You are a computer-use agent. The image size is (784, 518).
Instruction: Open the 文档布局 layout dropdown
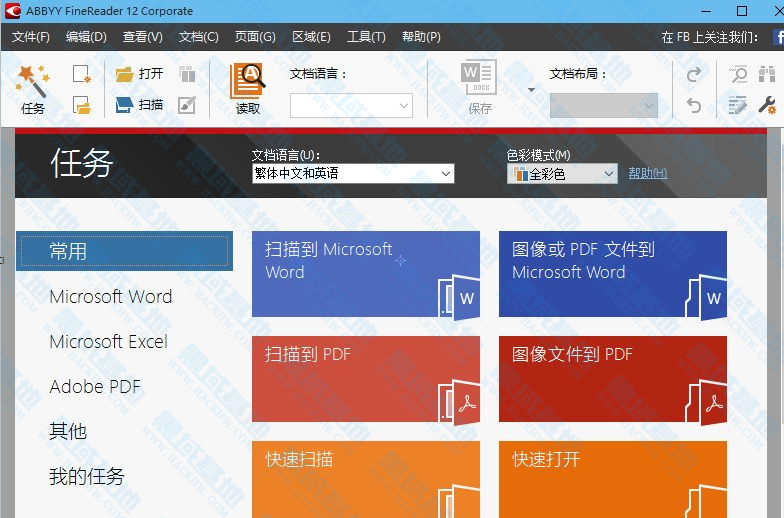coord(604,106)
